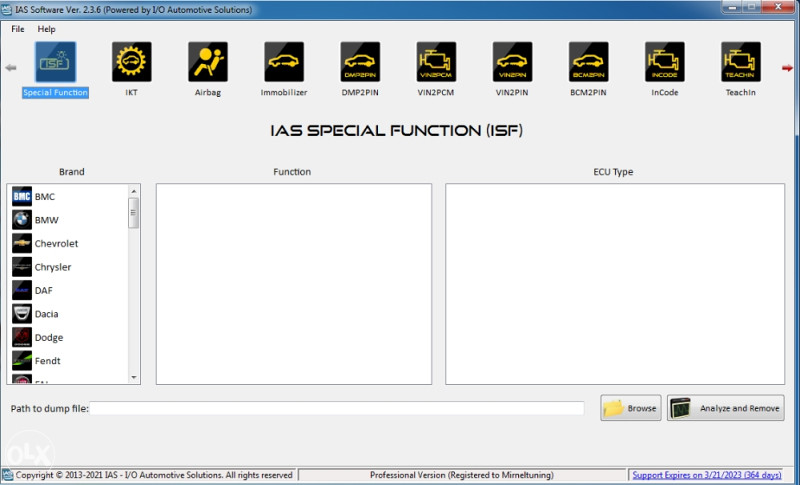Open the File menu
This screenshot has height=485, width=800.
click(18, 29)
